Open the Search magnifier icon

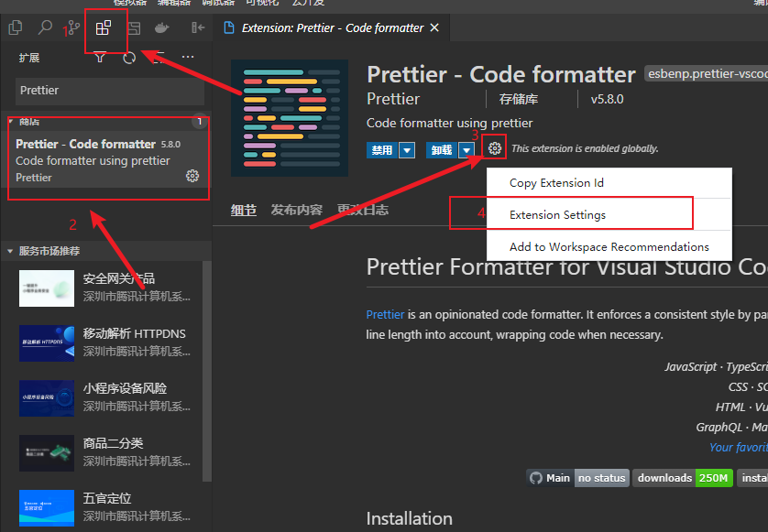45,27
